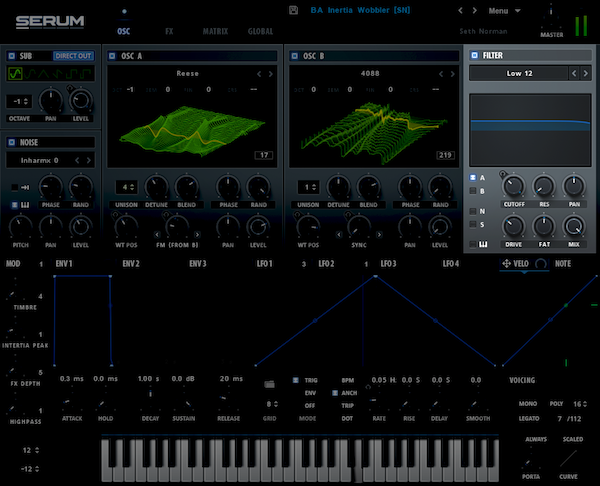
Task: Toggle the FILTER enable switch
Action: click(474, 55)
